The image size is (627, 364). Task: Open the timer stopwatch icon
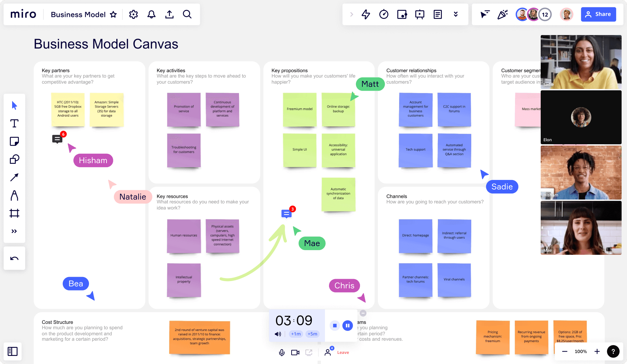(x=384, y=14)
